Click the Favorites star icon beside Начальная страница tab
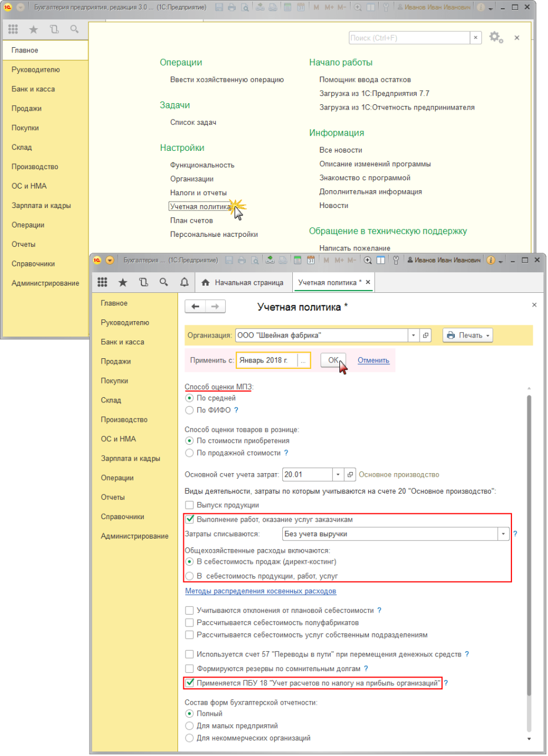 [x=123, y=282]
